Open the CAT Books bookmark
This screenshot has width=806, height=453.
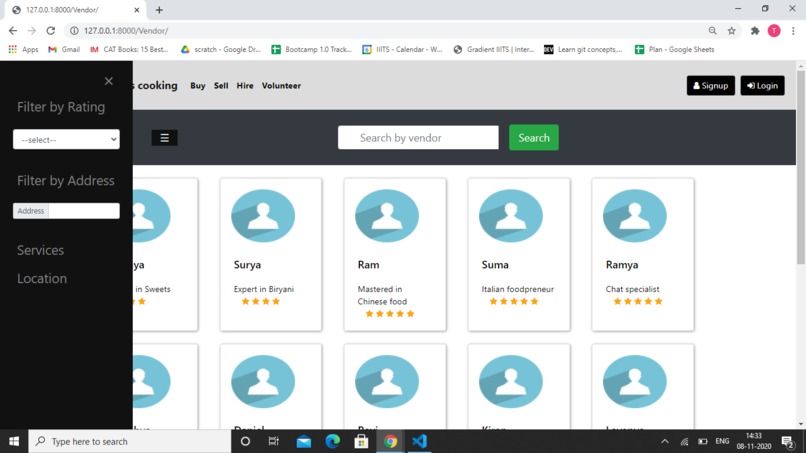[130, 49]
